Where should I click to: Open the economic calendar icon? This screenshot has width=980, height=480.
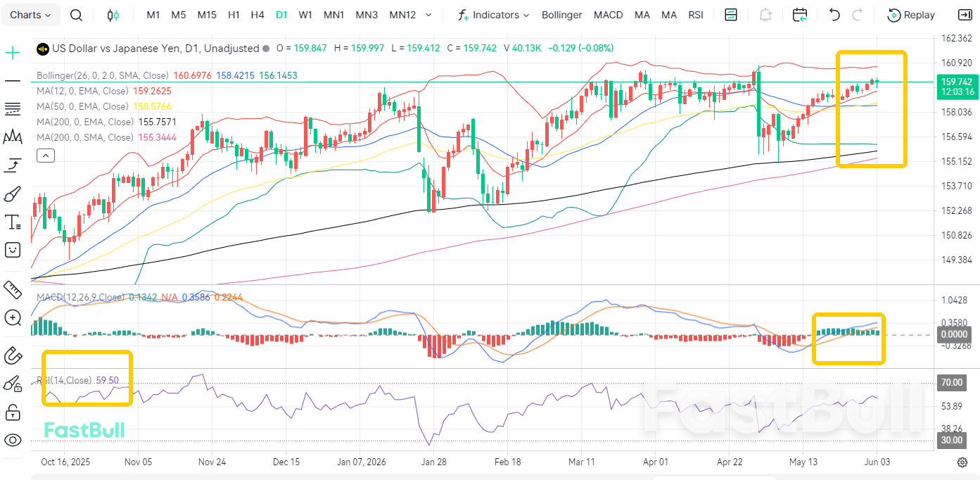pos(800,15)
